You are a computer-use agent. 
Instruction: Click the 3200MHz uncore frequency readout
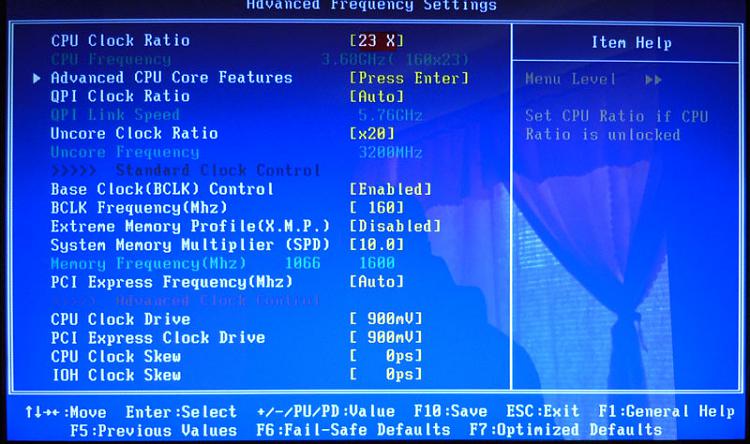tap(390, 153)
